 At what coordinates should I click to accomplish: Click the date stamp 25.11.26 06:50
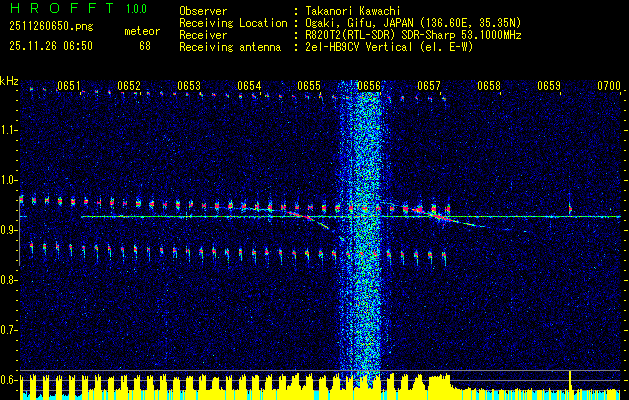coord(51,46)
